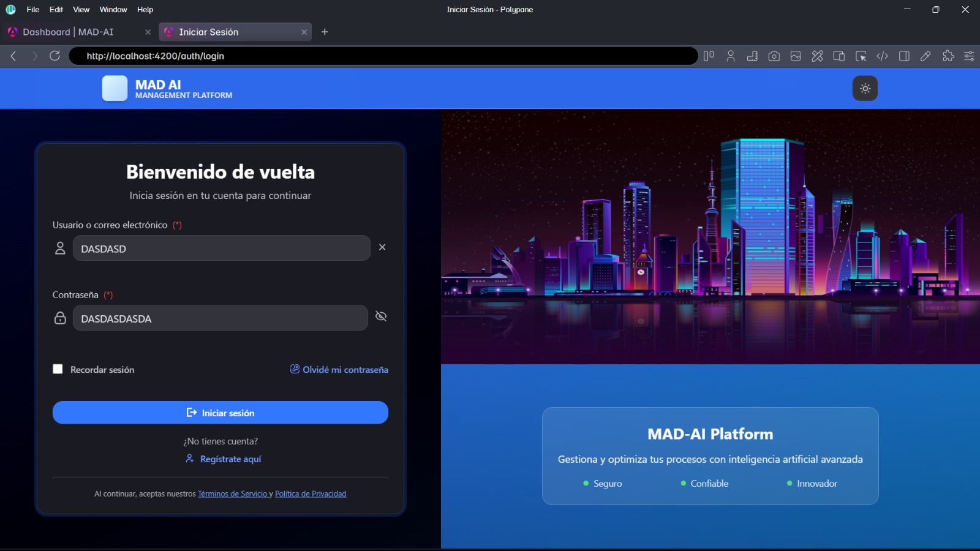Select the element picker cursor icon
Image resolution: width=980 pixels, height=551 pixels.
862,56
